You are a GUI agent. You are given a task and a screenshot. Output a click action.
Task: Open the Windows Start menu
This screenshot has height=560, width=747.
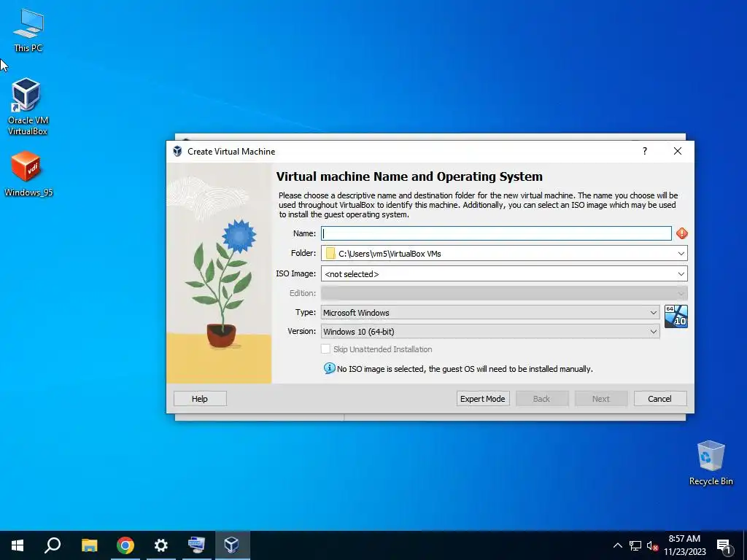click(x=18, y=545)
